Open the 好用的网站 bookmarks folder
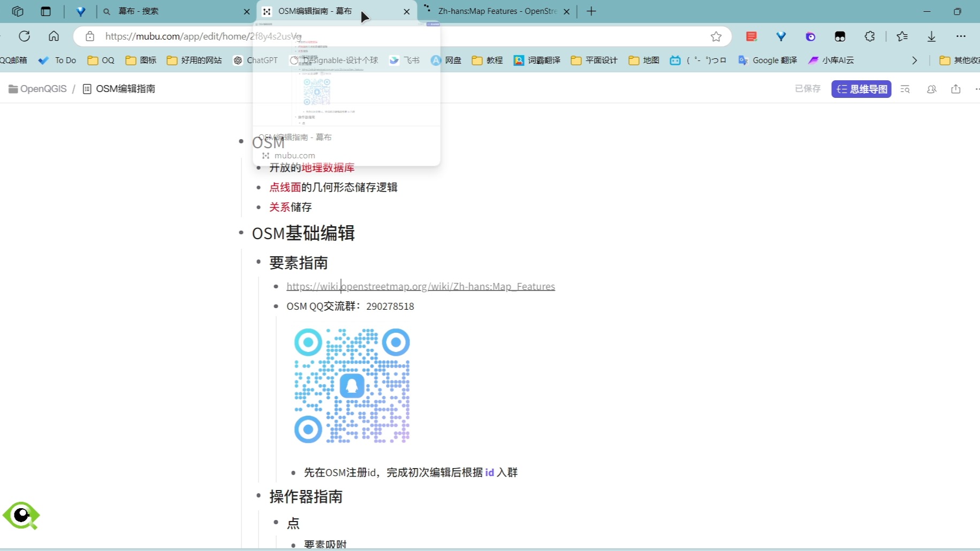980x551 pixels. [x=195, y=60]
